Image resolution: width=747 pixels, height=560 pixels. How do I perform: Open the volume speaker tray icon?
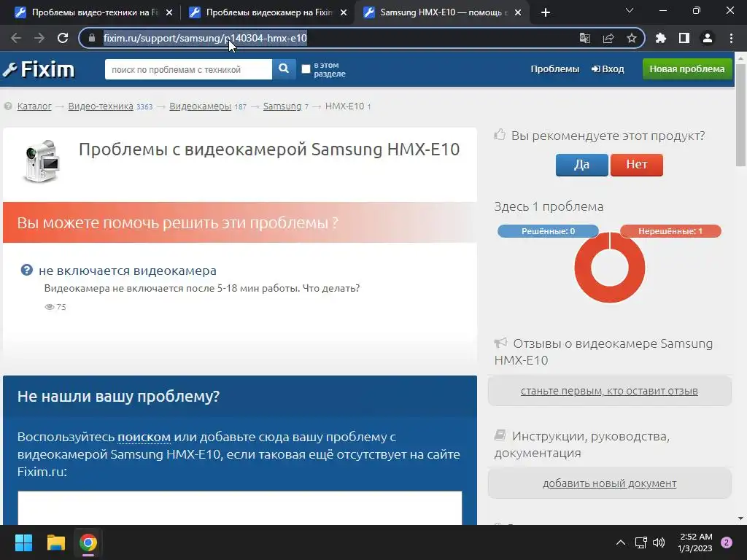point(659,542)
